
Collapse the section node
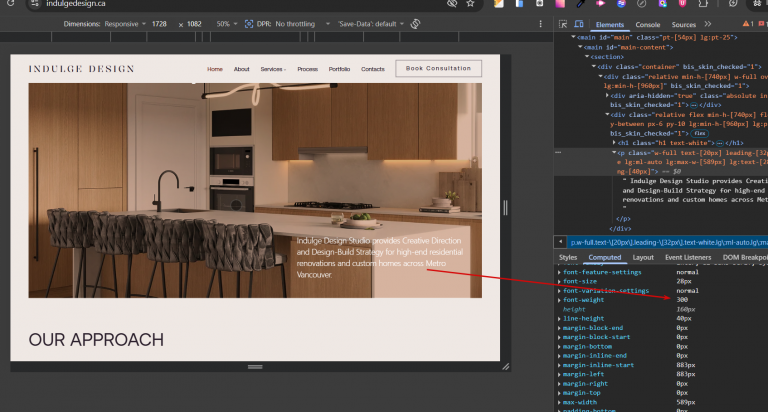(x=587, y=57)
